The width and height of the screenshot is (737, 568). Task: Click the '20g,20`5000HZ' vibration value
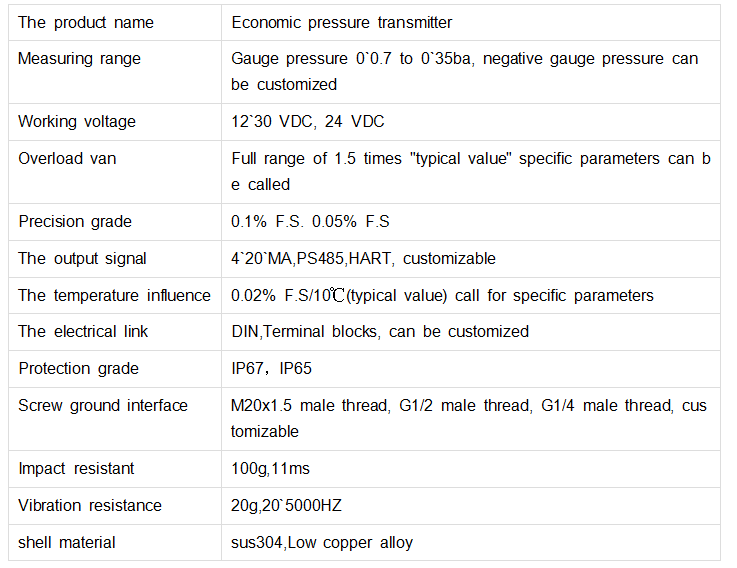[x=286, y=505]
